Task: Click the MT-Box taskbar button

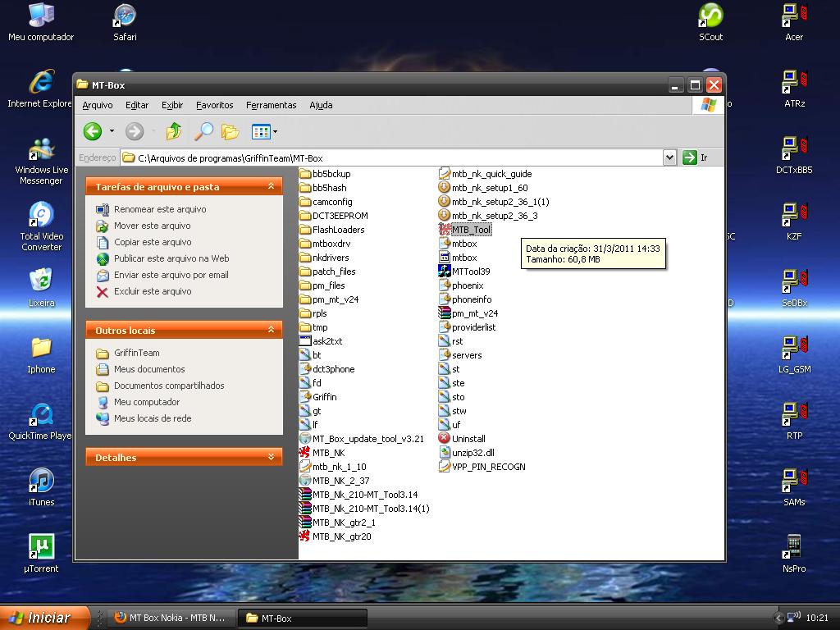Action: click(x=304, y=619)
